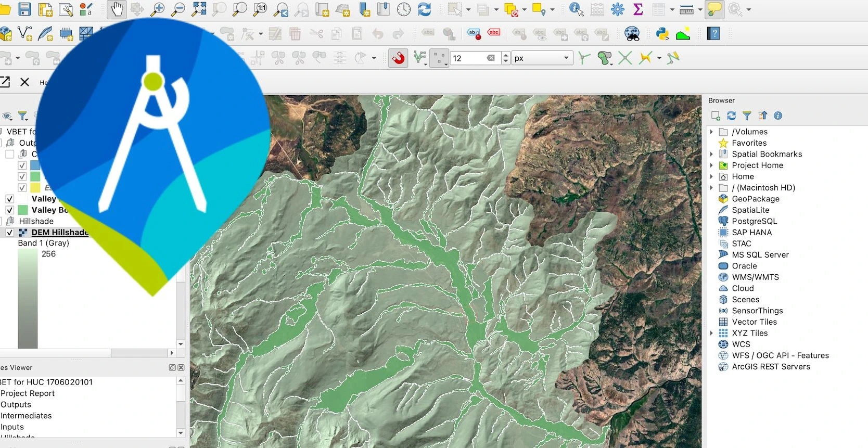
Task: Toggle the Valley Bo… green layer checkbox
Action: 10,210
